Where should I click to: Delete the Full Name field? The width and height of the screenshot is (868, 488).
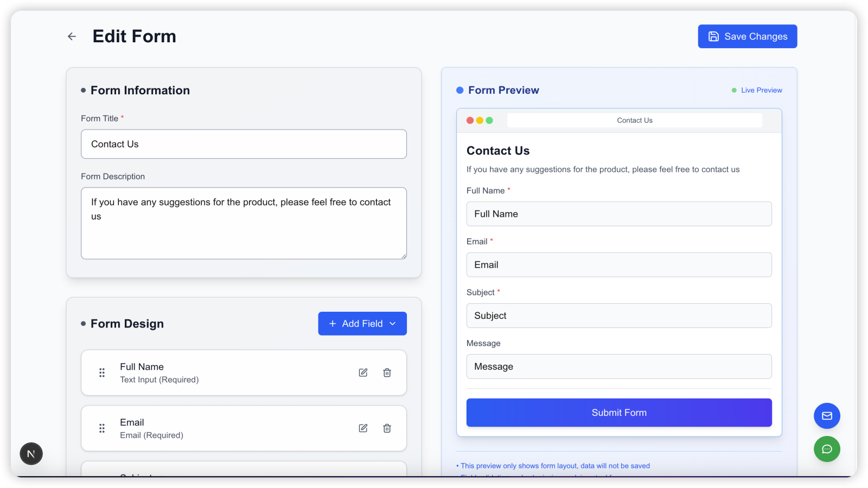[387, 373]
